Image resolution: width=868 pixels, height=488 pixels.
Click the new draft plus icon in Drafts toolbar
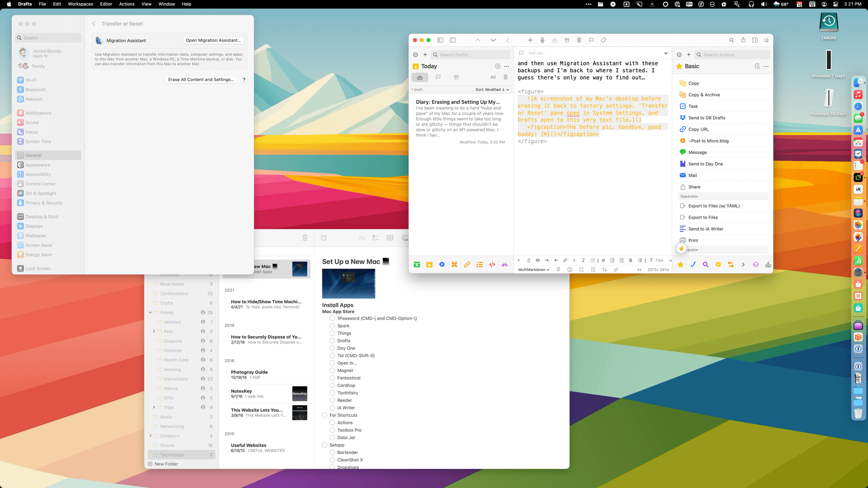click(530, 40)
